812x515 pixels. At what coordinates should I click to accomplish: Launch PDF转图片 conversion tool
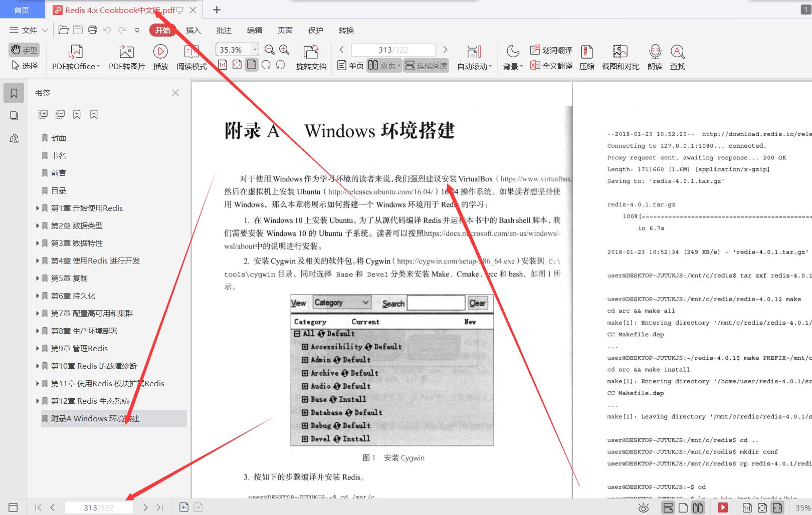tap(127, 58)
